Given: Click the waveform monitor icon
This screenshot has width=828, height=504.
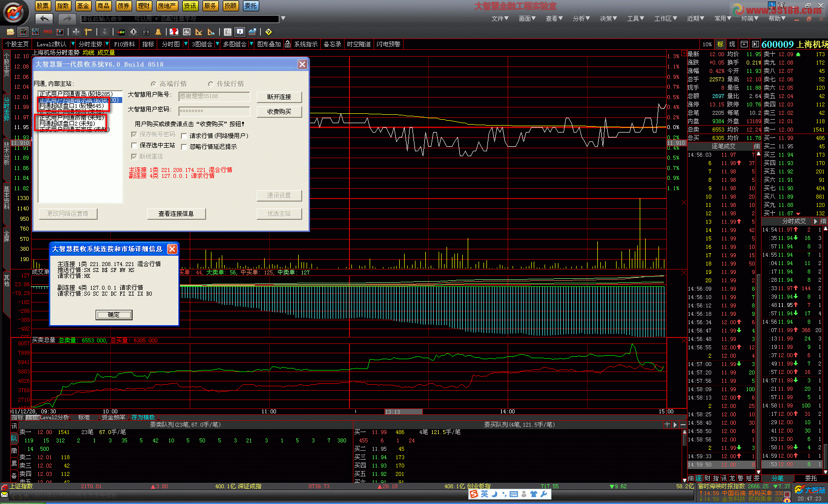Looking at the screenshot, I should pyautogui.click(x=187, y=32).
